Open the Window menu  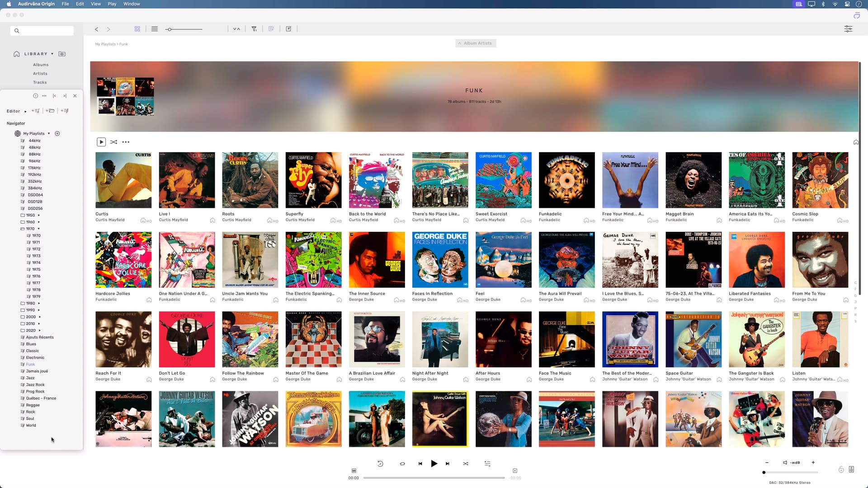[x=132, y=4]
